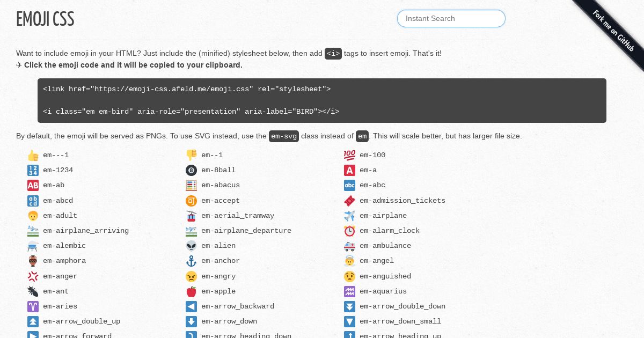Copy the em-aquarius emoji code

click(383, 291)
